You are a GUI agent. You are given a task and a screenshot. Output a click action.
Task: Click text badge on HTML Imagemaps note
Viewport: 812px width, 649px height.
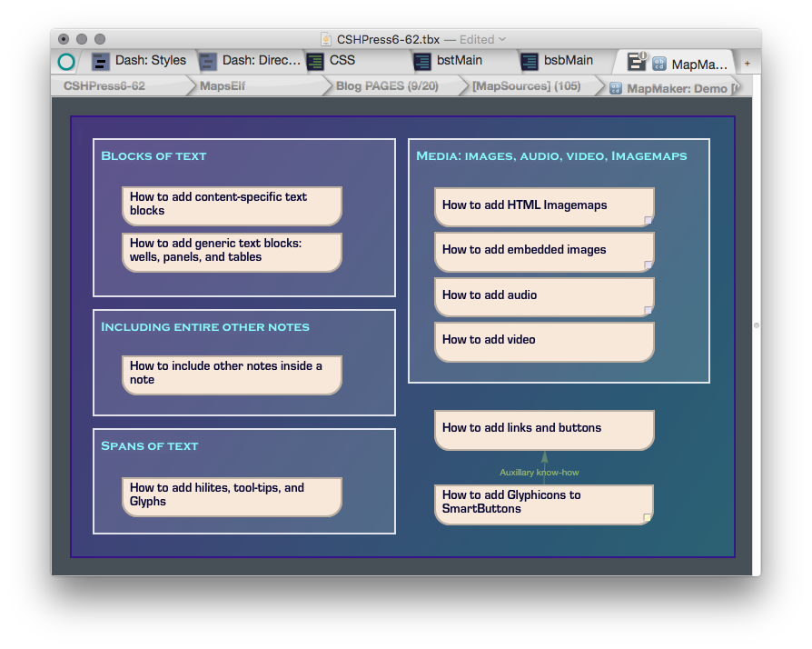pos(648,220)
